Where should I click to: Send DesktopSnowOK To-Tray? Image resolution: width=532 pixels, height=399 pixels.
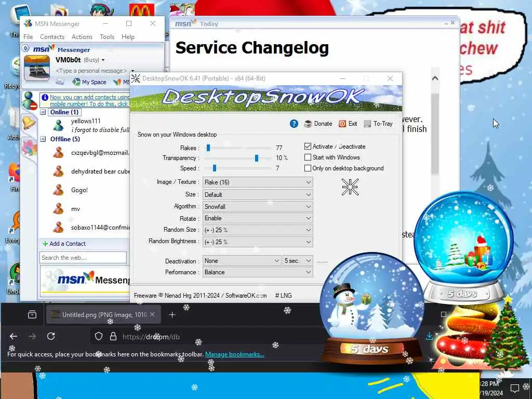[x=378, y=124]
